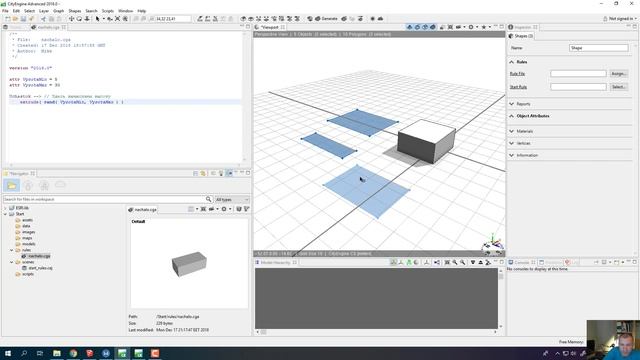Open File Explorer from the taskbar
Image resolution: width=640 pixels, height=360 pixels.
tap(57, 353)
